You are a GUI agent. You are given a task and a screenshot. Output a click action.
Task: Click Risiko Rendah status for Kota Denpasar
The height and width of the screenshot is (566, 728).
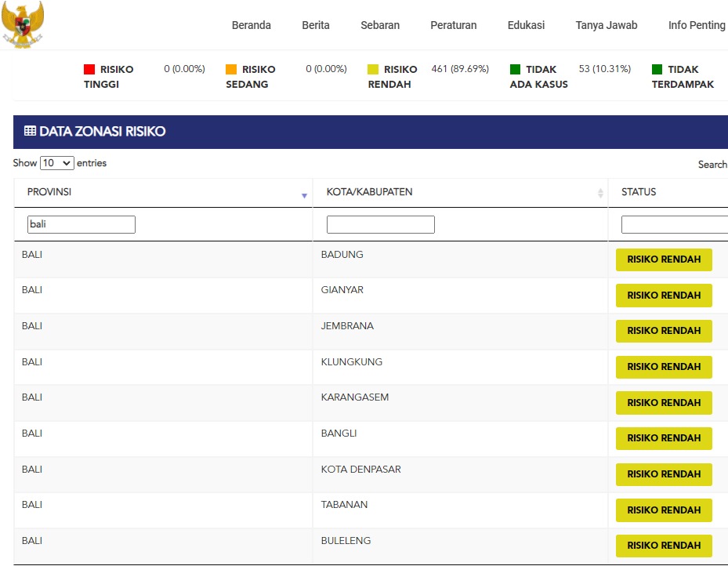[x=664, y=474]
